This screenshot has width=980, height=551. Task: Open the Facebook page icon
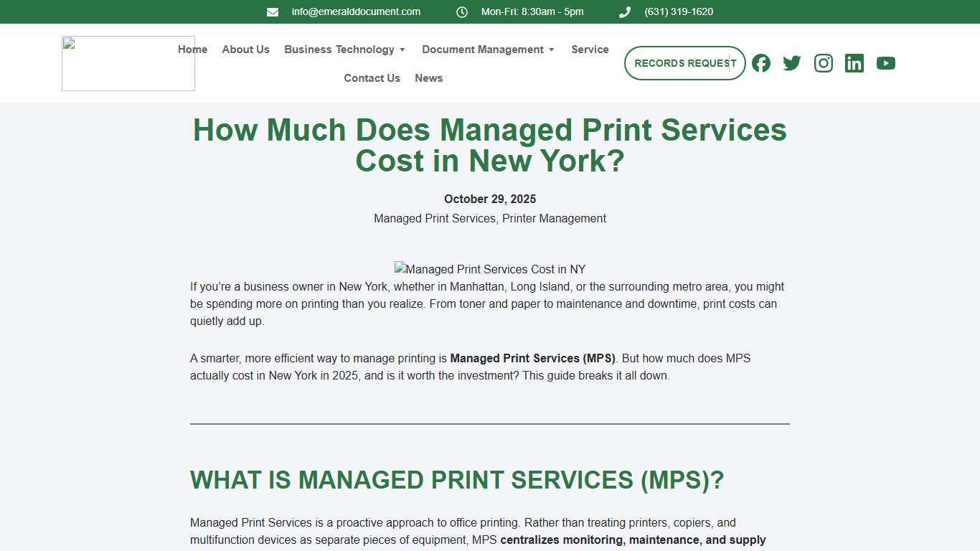click(760, 63)
